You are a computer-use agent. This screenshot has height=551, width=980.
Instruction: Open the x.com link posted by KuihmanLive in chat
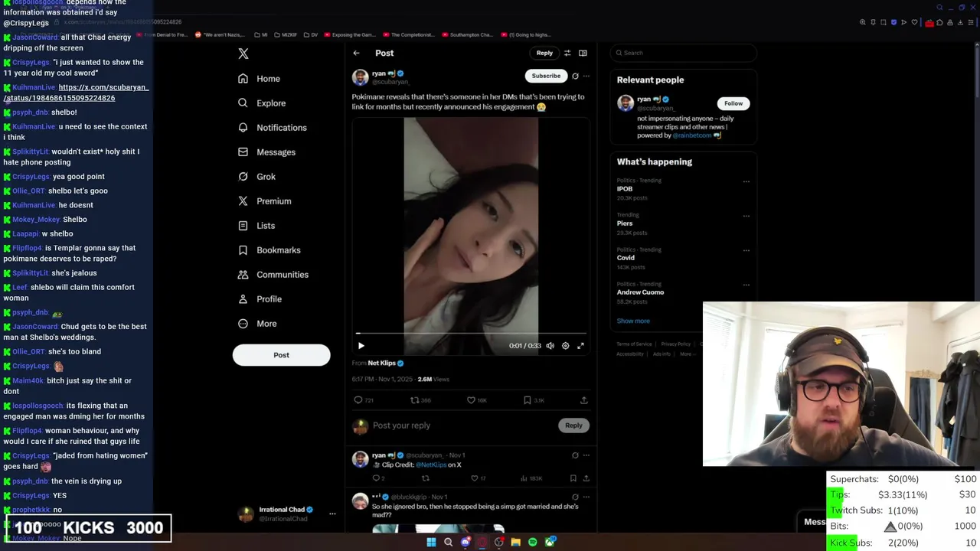point(76,93)
